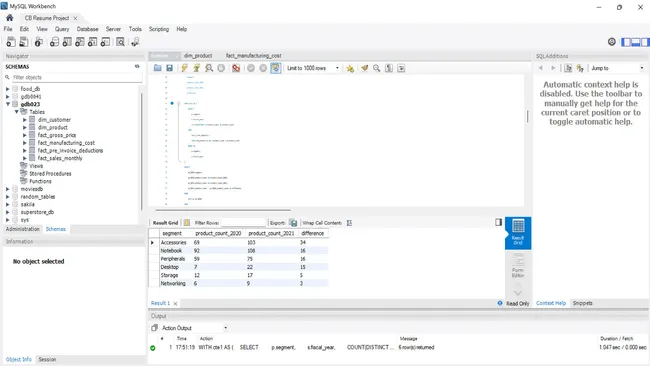Select fact_sales_monthly table in Navigator
Screen dimensions: 650x366
pos(60,158)
